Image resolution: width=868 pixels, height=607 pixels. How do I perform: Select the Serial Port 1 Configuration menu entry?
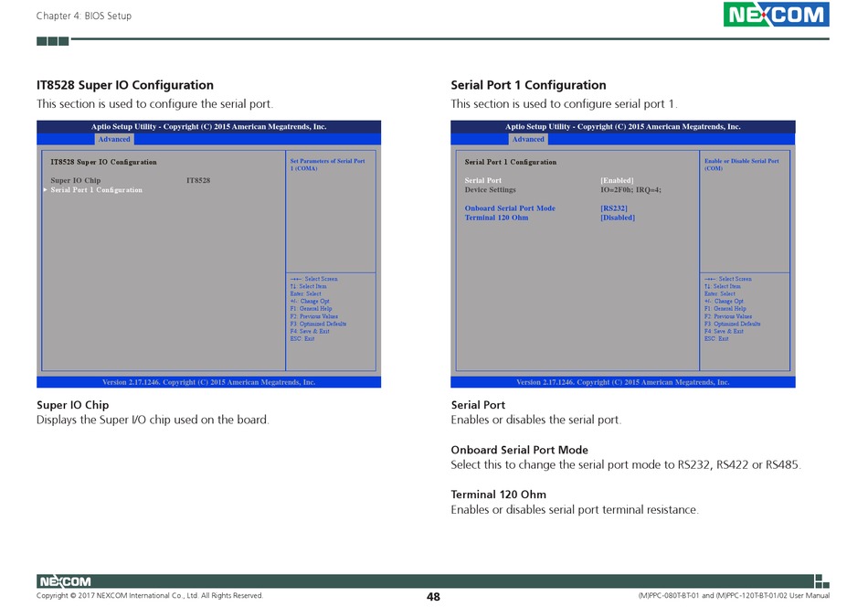coord(97,190)
